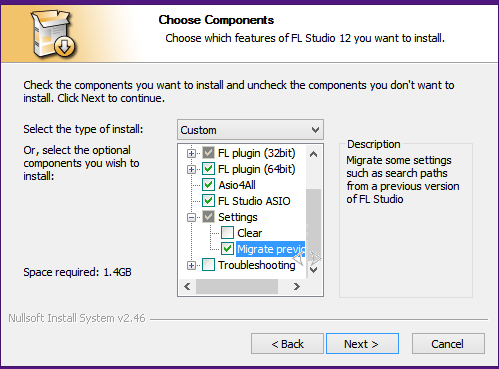Expand the FL plugin (64bit) tree node
The height and width of the screenshot is (369, 499).
[191, 169]
